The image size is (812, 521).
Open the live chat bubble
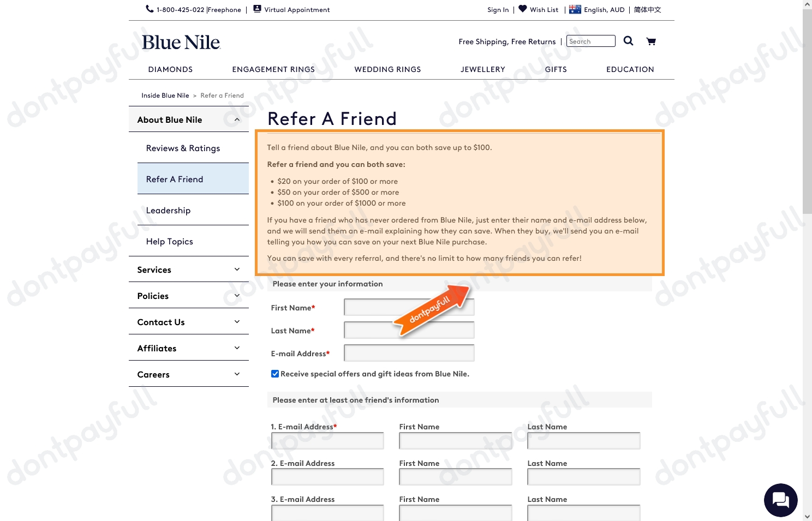click(780, 499)
